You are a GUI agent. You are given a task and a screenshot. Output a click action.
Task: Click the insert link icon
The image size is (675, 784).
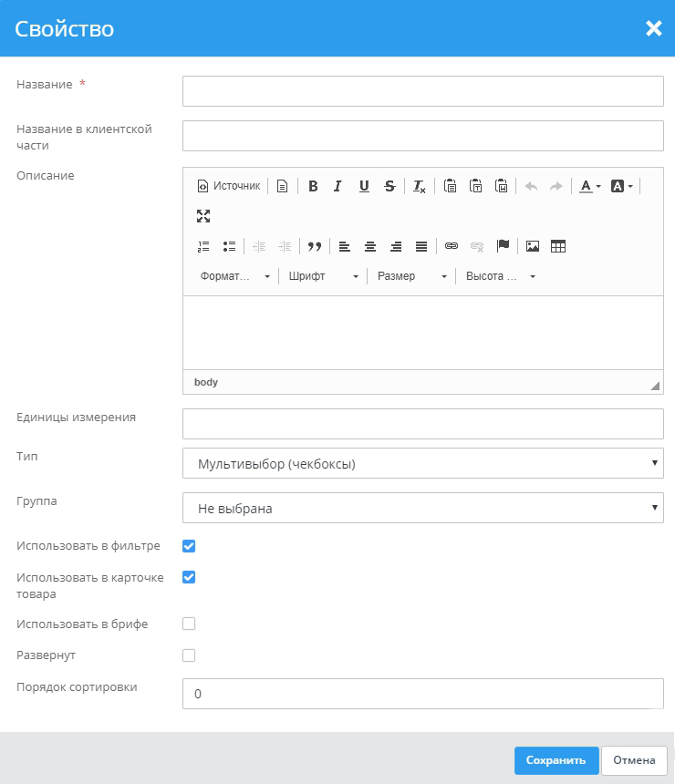click(451, 246)
